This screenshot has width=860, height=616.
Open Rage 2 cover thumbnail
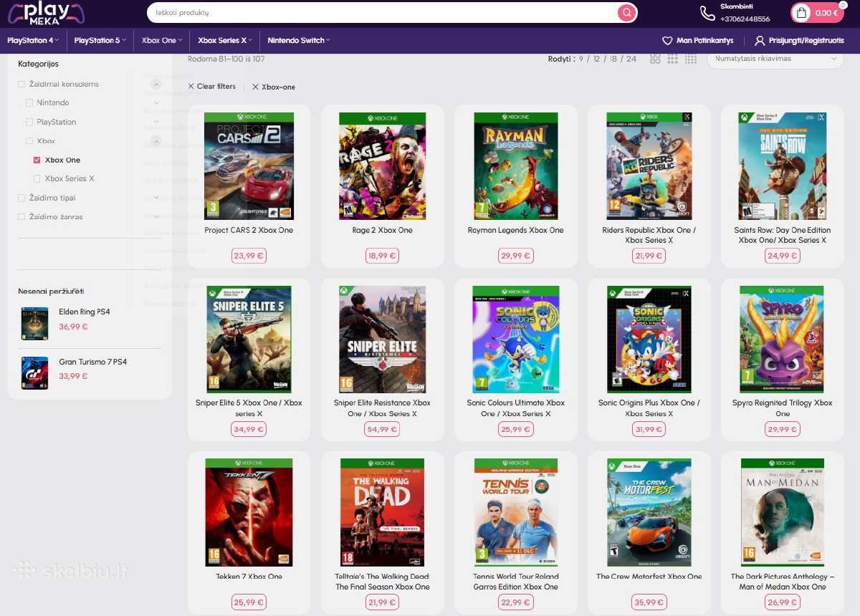(x=382, y=166)
